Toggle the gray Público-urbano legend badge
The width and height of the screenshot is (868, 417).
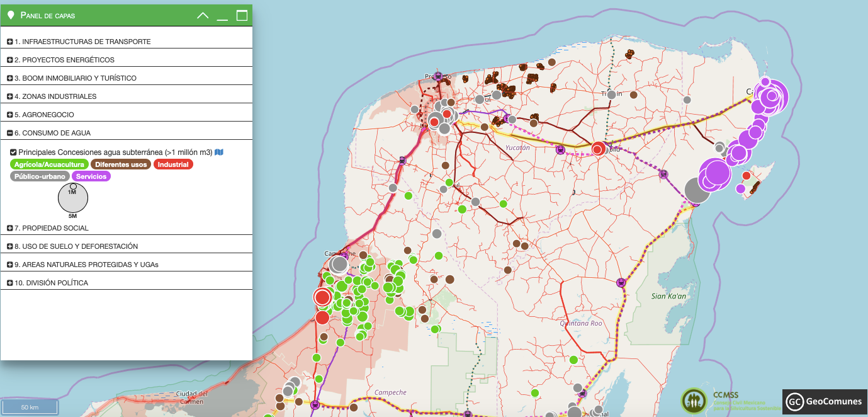click(39, 176)
